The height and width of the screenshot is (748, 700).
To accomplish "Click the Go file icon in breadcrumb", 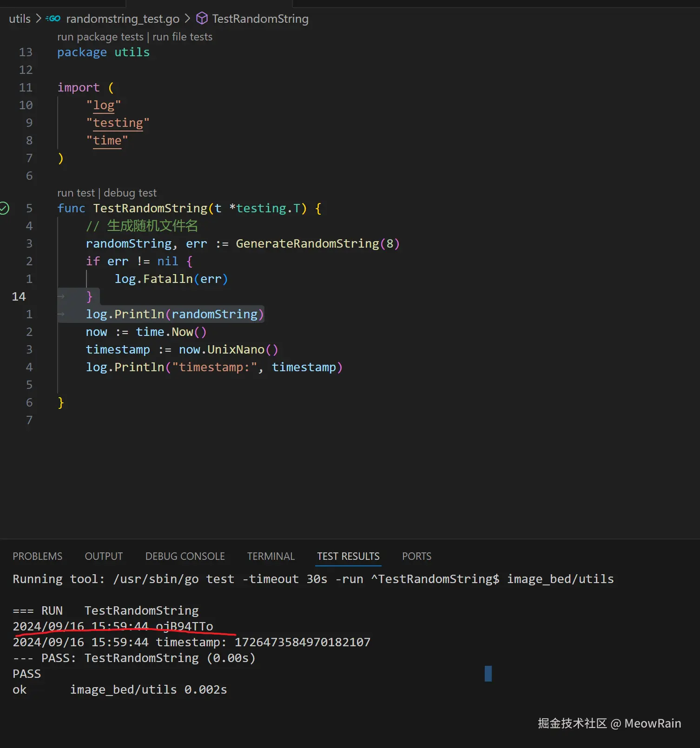I will click(x=53, y=19).
